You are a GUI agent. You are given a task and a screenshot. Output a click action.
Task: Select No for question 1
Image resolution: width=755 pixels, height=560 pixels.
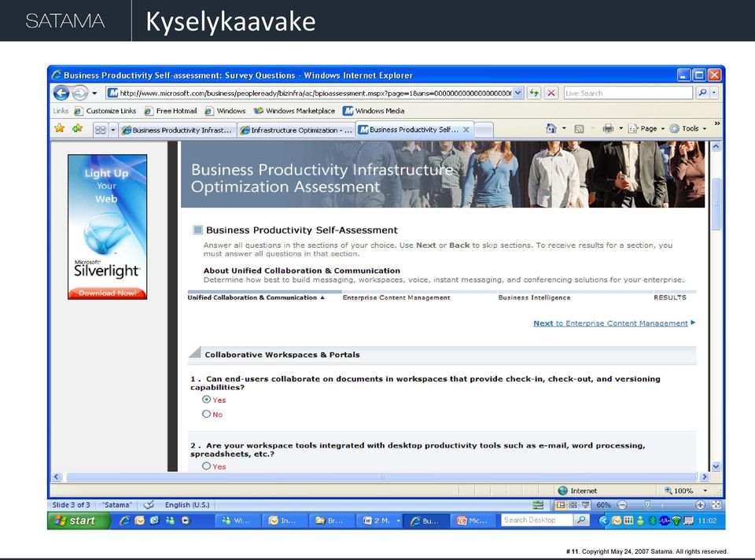click(x=207, y=414)
